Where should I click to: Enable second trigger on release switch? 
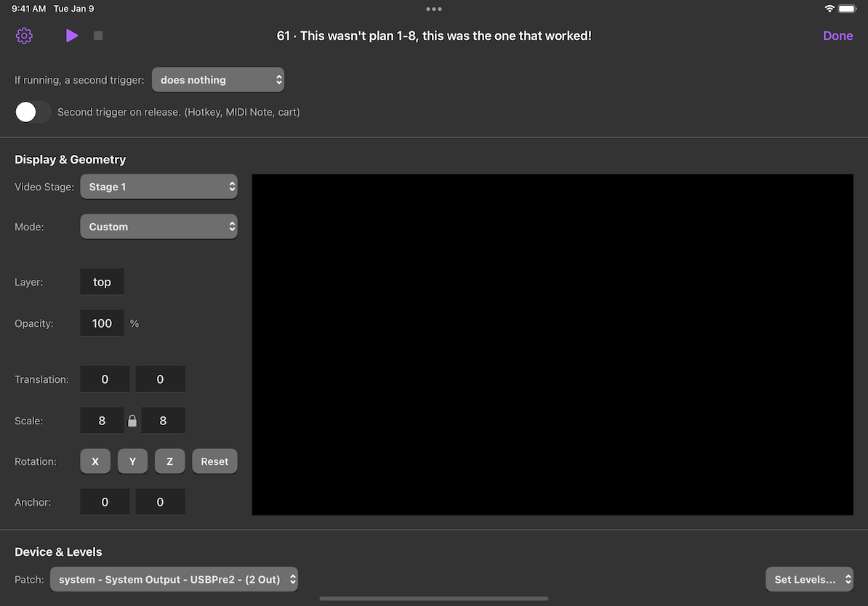tap(32, 111)
